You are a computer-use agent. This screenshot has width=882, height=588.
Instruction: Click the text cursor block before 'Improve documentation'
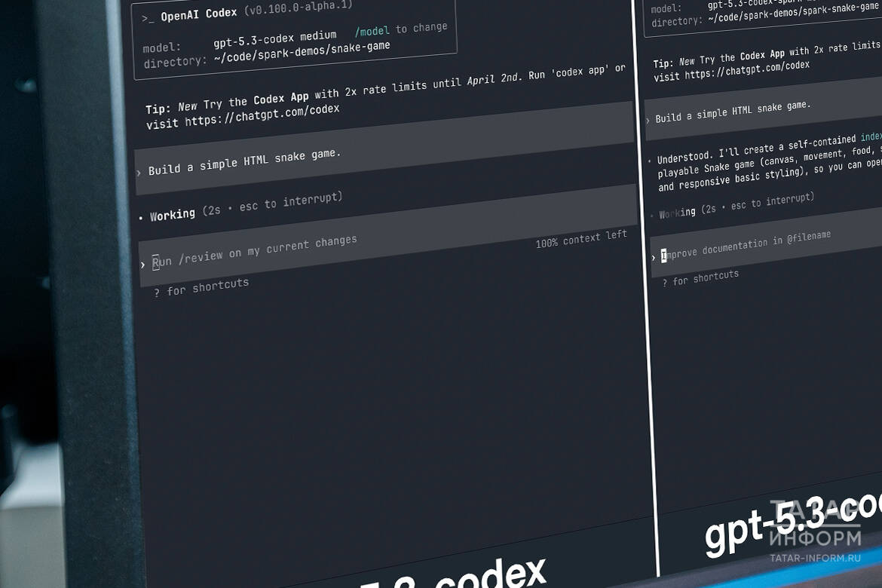[664, 256]
